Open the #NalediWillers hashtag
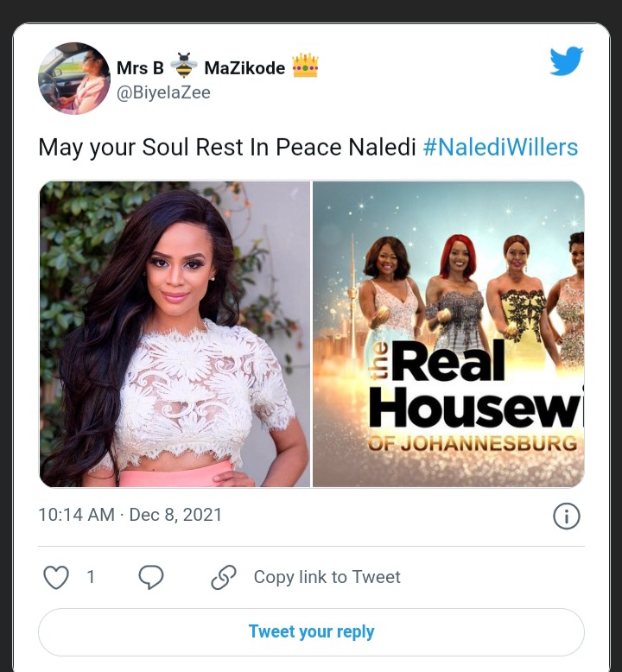The width and height of the screenshot is (622, 672). pyautogui.click(x=500, y=148)
